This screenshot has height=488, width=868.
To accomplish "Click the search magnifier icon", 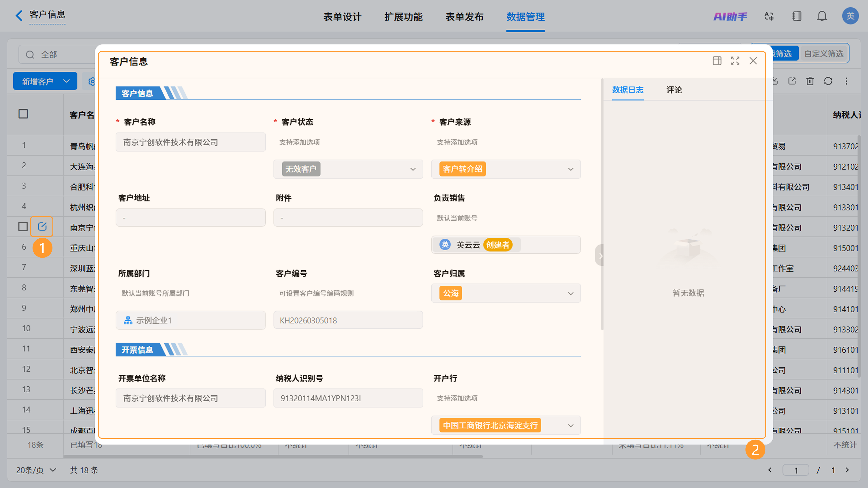I will point(30,54).
